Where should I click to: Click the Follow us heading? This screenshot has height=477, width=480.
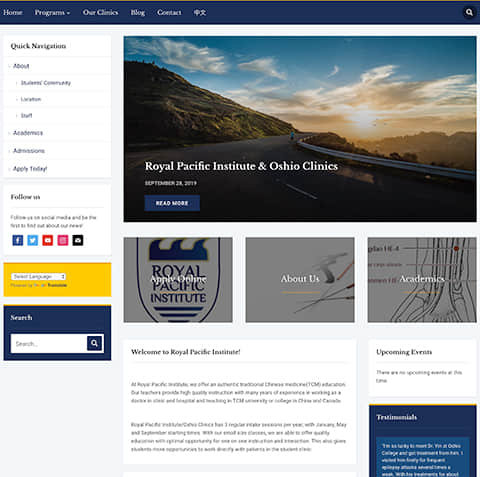point(25,197)
